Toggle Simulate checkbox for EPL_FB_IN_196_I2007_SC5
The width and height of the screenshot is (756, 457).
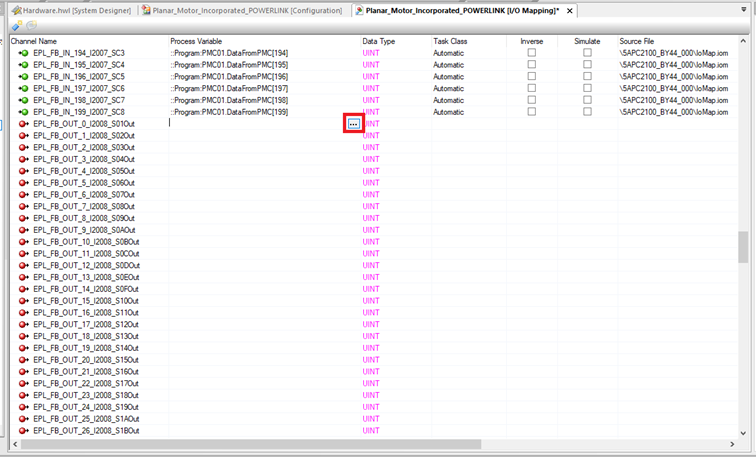(587, 77)
